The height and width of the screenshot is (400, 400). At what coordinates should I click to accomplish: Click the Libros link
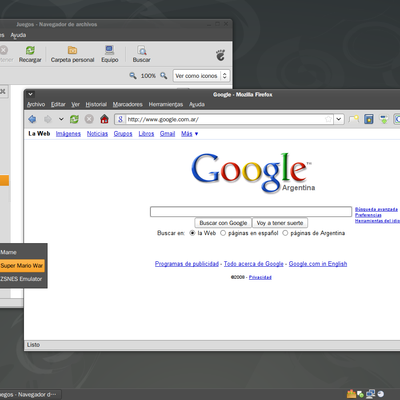pos(146,134)
